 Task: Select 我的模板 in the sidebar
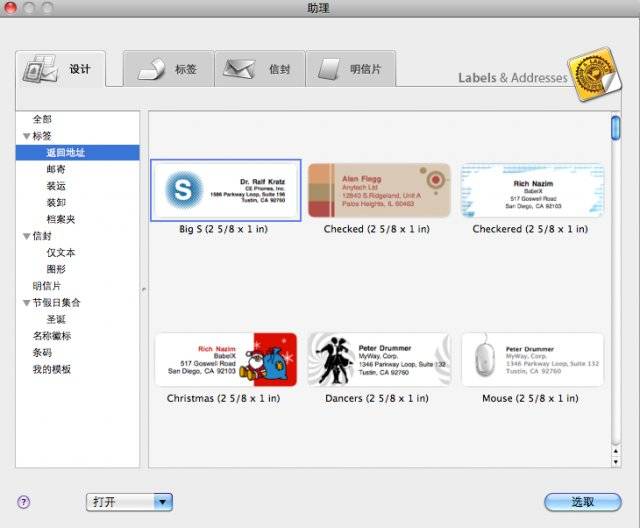[52, 369]
